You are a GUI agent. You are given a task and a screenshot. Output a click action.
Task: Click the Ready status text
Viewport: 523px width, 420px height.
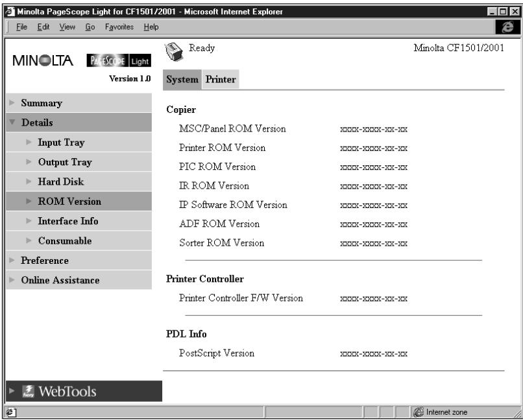click(x=202, y=48)
